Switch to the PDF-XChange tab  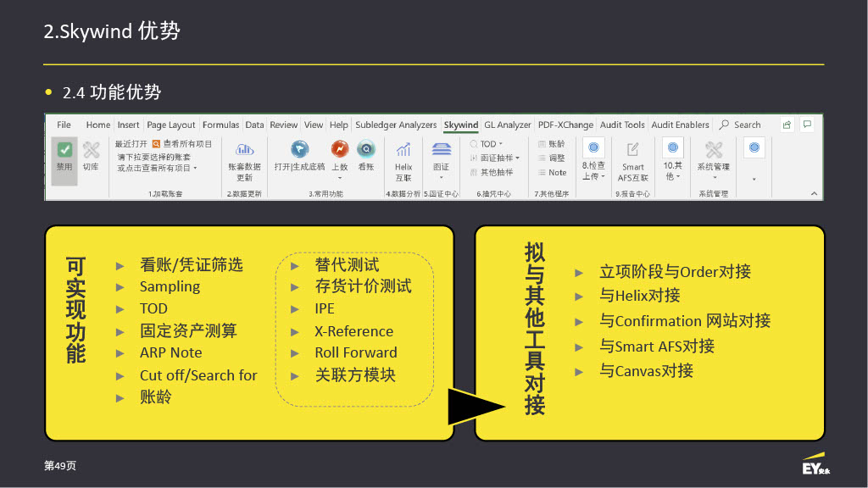coord(565,125)
